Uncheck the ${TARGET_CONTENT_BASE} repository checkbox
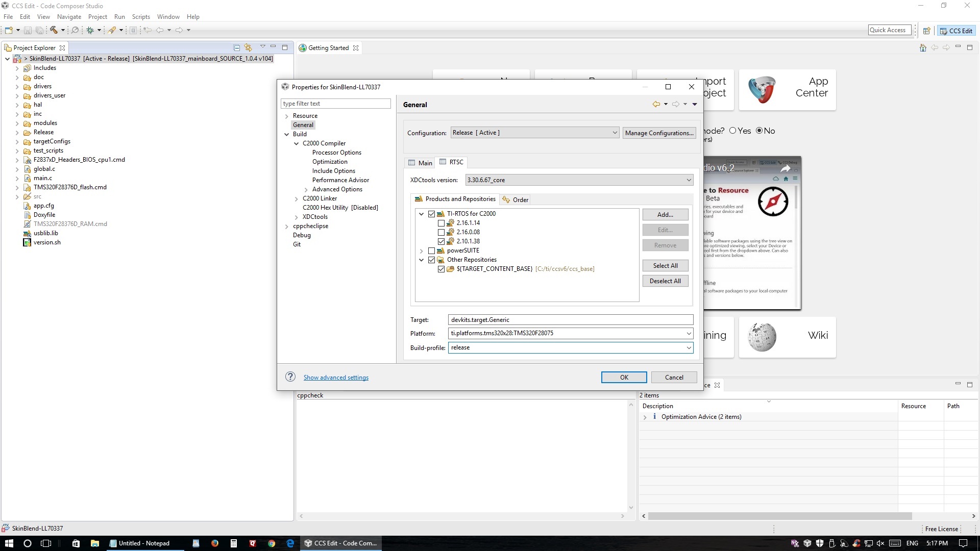Viewport: 980px width, 551px height. point(442,269)
